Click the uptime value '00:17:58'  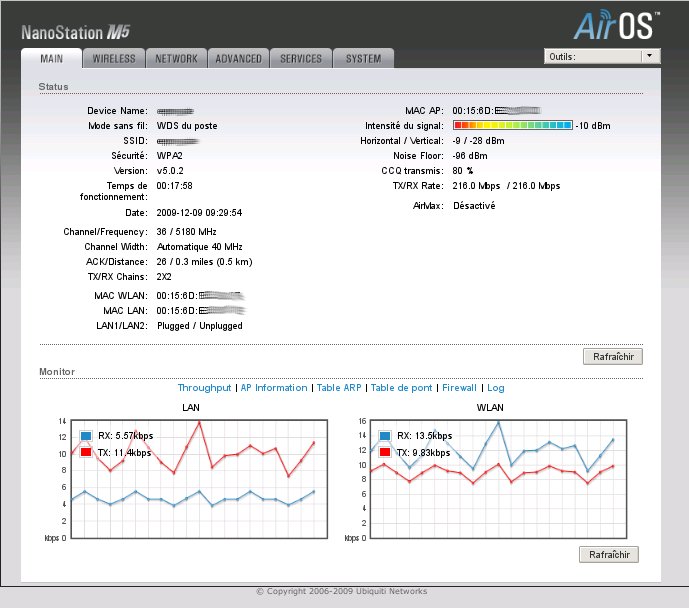(x=174, y=186)
